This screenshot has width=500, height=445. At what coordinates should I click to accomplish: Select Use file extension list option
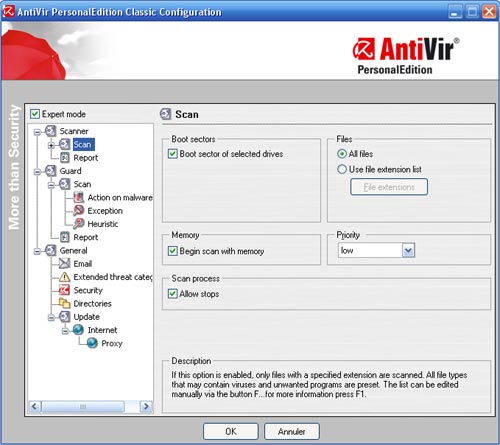pyautogui.click(x=342, y=169)
